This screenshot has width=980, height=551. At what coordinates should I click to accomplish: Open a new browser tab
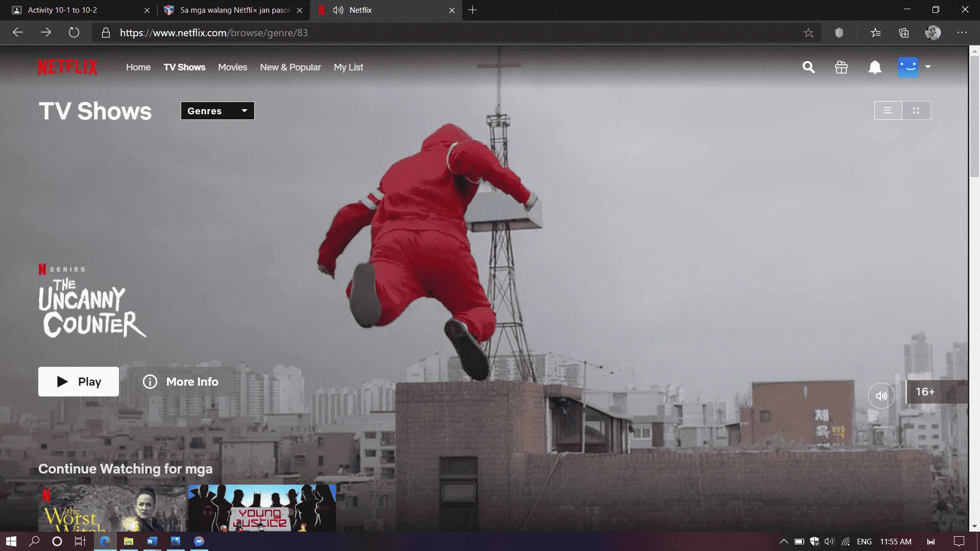[x=473, y=10]
